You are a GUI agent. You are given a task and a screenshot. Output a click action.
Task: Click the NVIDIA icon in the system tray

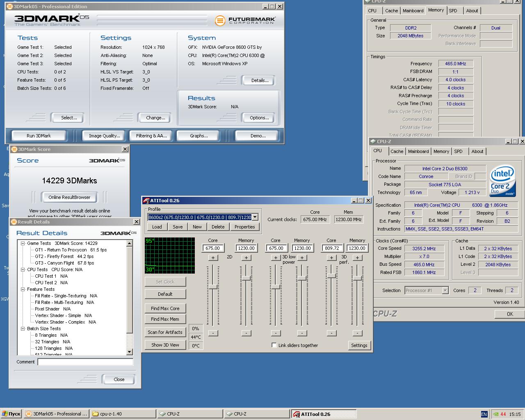click(x=495, y=414)
